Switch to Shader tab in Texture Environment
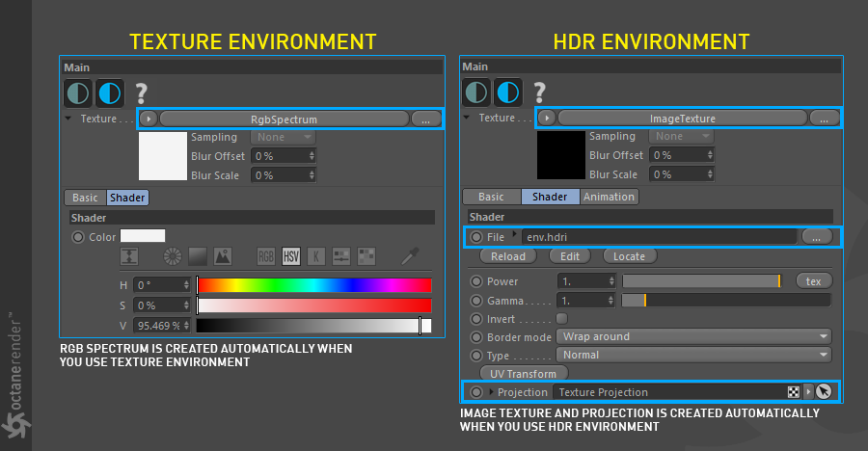 tap(127, 198)
